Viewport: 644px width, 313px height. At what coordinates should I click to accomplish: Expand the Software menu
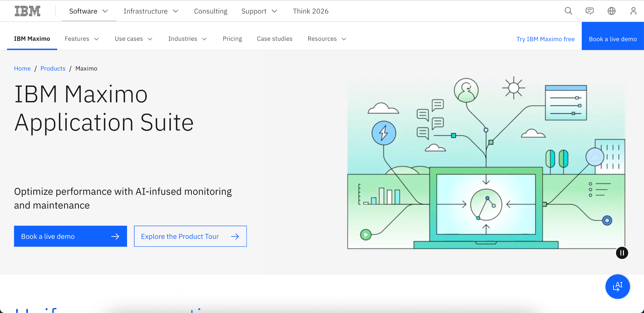[x=89, y=11]
